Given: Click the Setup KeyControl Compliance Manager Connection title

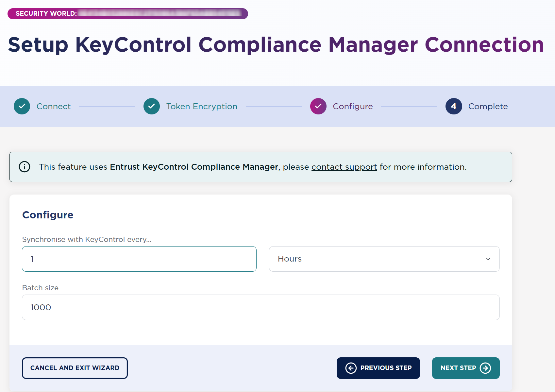Looking at the screenshot, I should click(276, 45).
